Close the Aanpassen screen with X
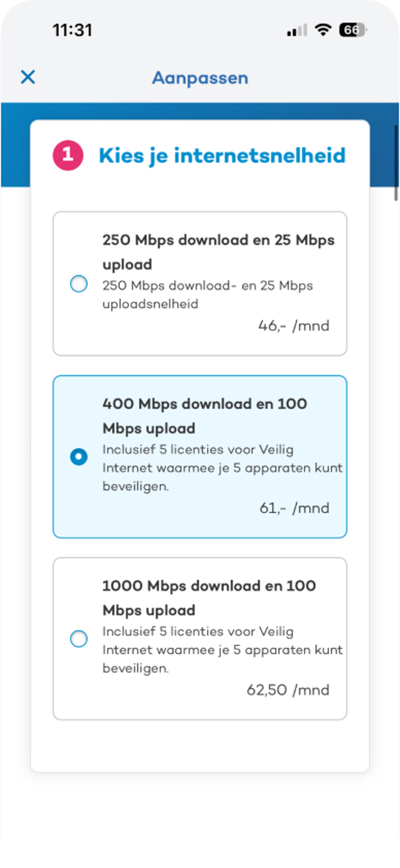The width and height of the screenshot is (400, 868). (x=28, y=77)
